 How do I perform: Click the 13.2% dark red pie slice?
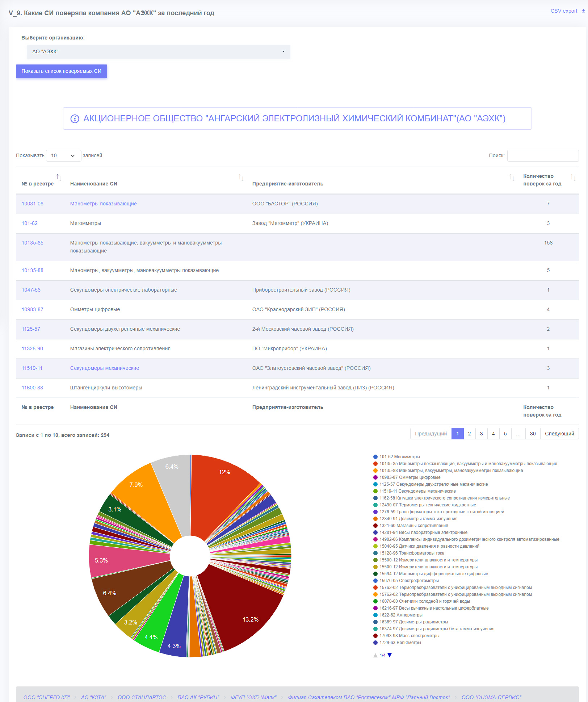pos(243,609)
